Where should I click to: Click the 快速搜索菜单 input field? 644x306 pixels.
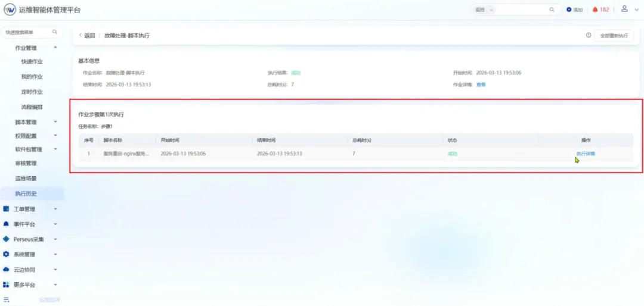pyautogui.click(x=32, y=32)
